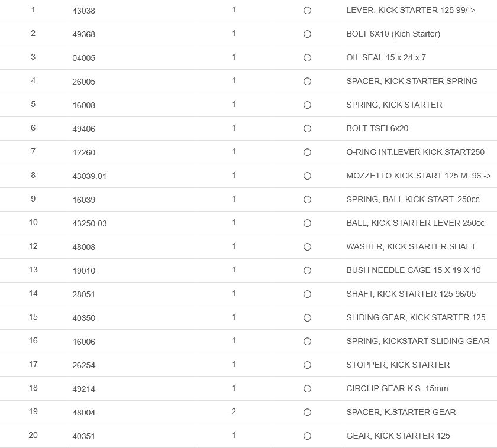The image size is (497, 448).
Task: Mark the SPACER, KICK STARTER SPRING circle
Action: (307, 82)
